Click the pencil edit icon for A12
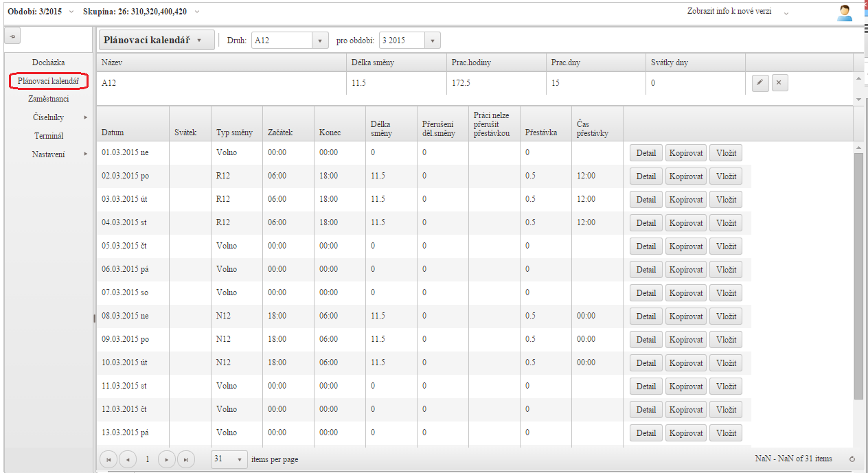Viewport: 868px width, 473px height. coord(759,83)
